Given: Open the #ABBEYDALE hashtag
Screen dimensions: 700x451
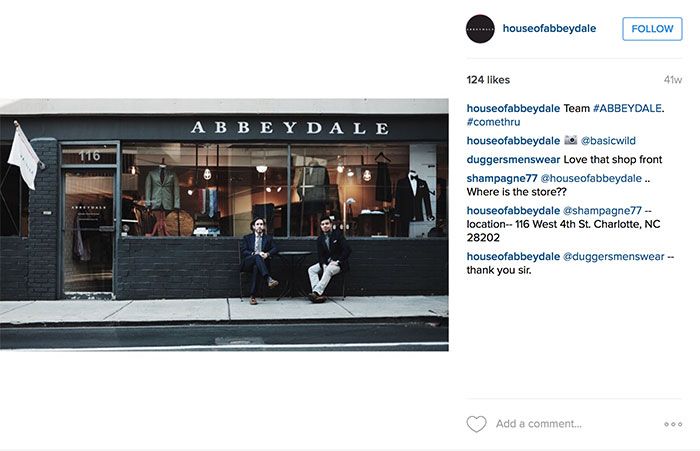Looking at the screenshot, I should coord(627,108).
